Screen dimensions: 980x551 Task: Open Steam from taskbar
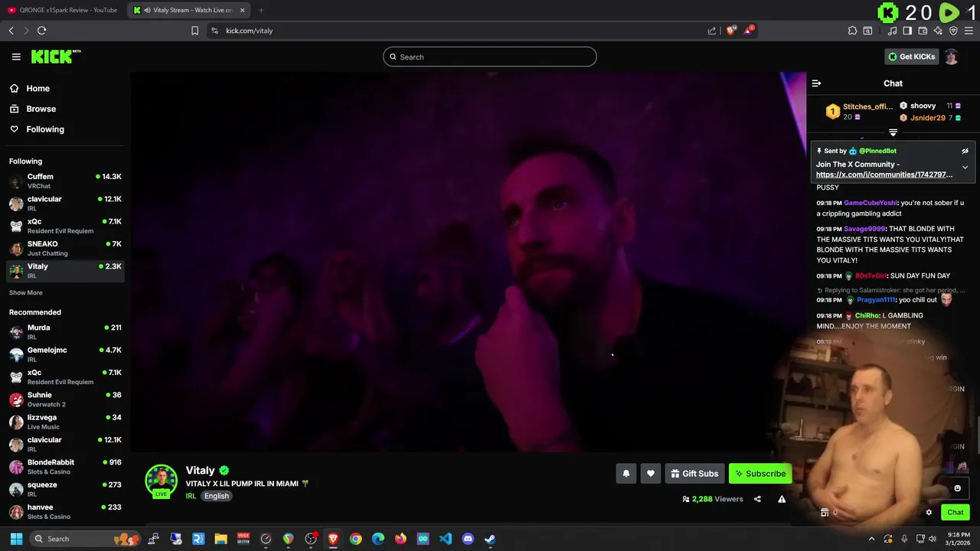coord(490,539)
